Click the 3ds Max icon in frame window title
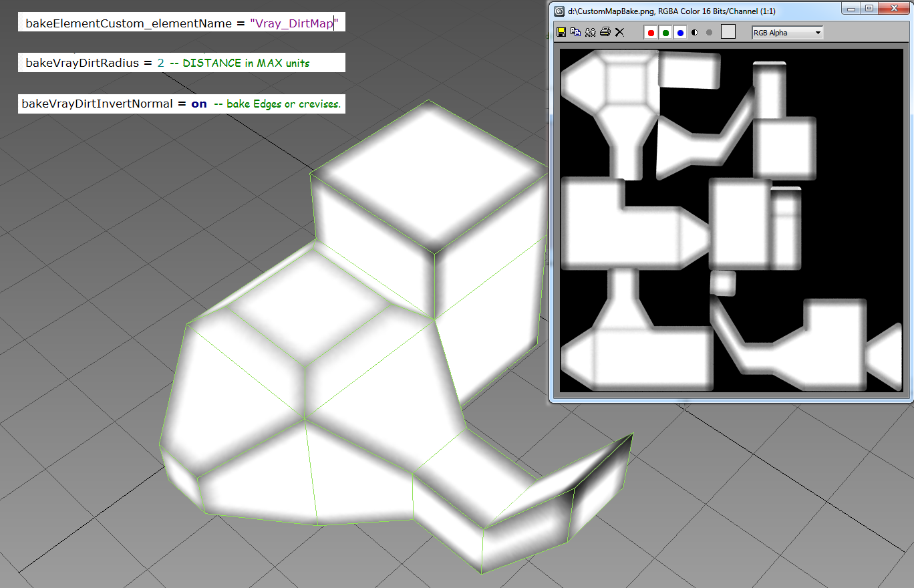The image size is (914, 588). click(x=559, y=10)
